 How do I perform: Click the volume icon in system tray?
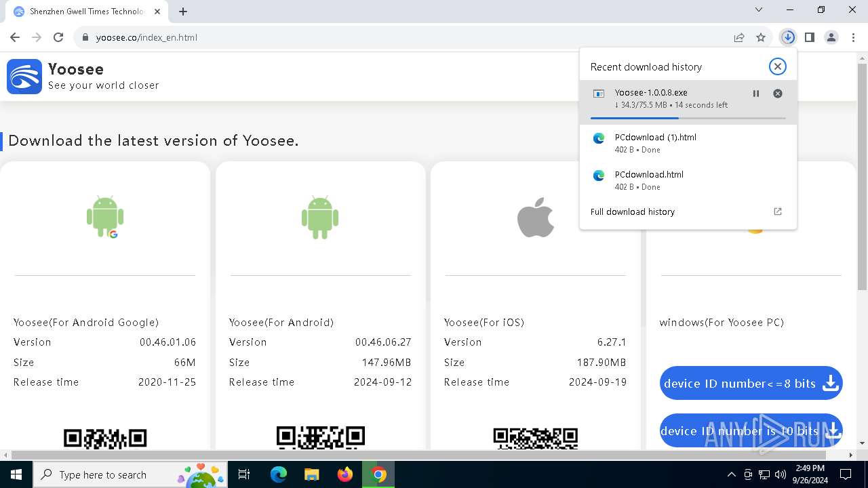click(781, 474)
